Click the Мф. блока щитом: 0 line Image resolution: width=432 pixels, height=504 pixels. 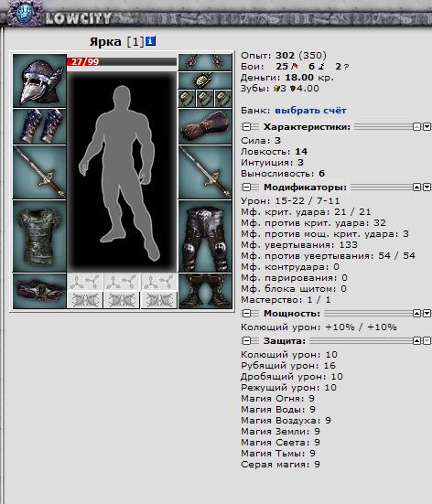click(294, 289)
